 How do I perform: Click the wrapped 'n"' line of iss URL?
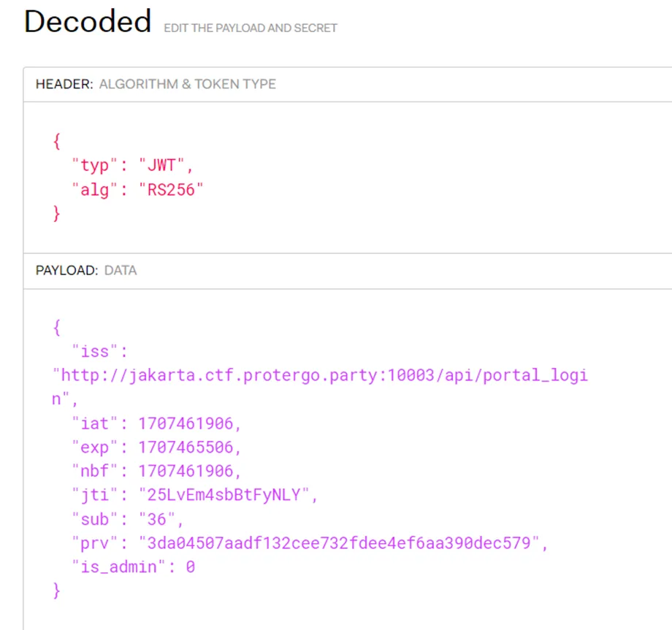coord(64,399)
